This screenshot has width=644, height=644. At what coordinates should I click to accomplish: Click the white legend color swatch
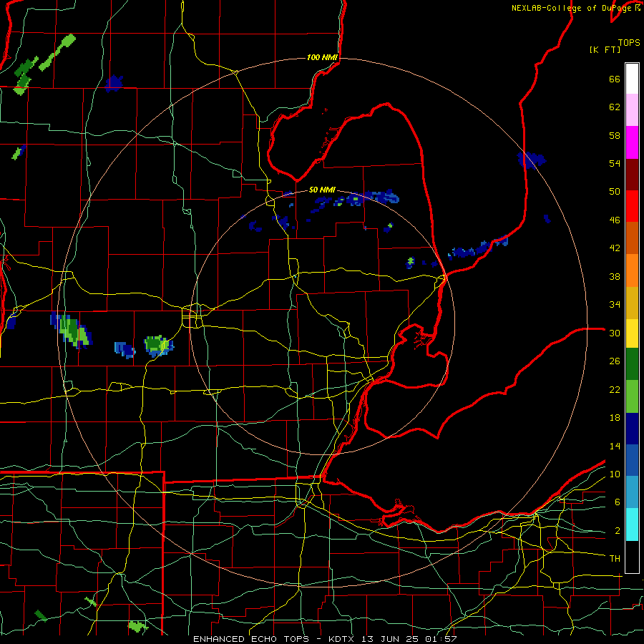(x=632, y=79)
